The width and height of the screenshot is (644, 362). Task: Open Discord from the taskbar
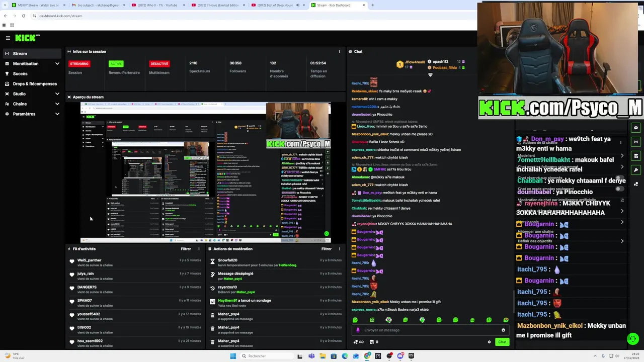pyautogui.click(x=400, y=356)
